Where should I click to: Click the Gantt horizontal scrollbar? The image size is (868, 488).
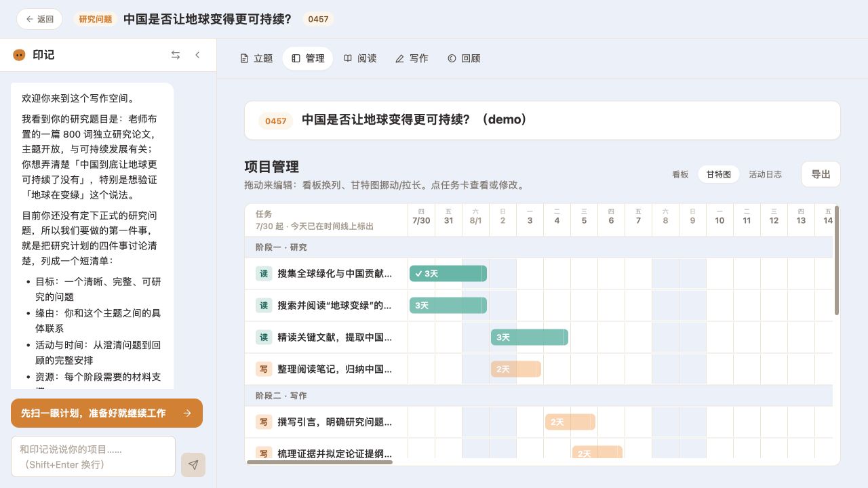(319, 462)
